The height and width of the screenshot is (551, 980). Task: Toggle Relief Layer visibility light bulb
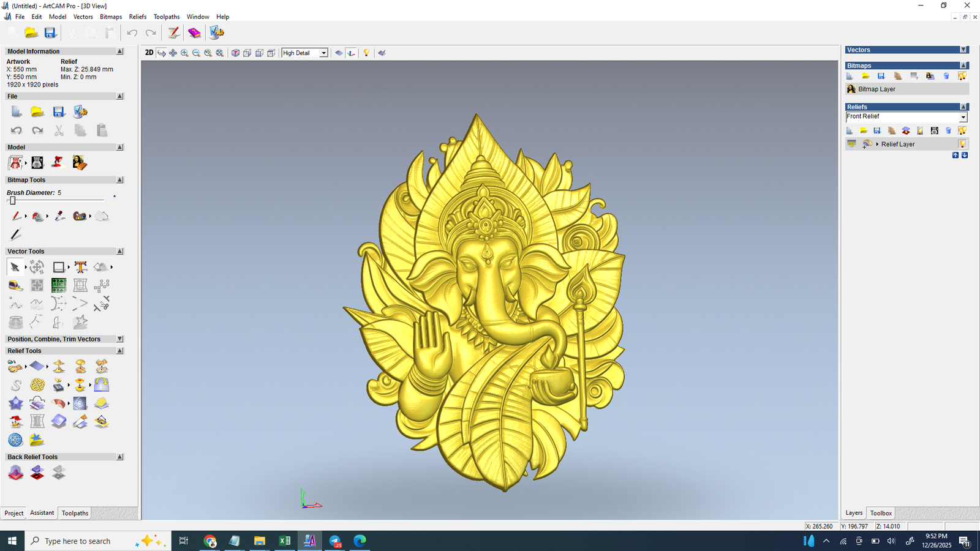(962, 144)
